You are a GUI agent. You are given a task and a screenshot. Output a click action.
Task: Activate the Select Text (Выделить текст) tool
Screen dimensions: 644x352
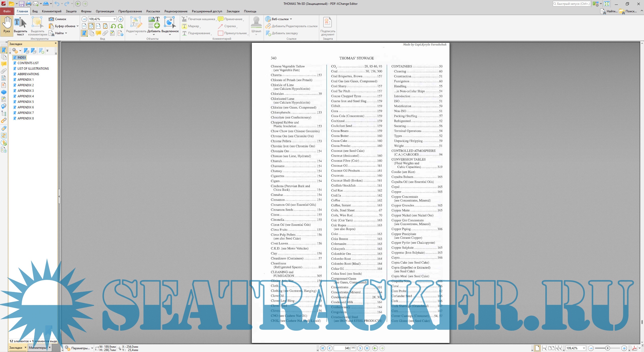click(x=20, y=25)
